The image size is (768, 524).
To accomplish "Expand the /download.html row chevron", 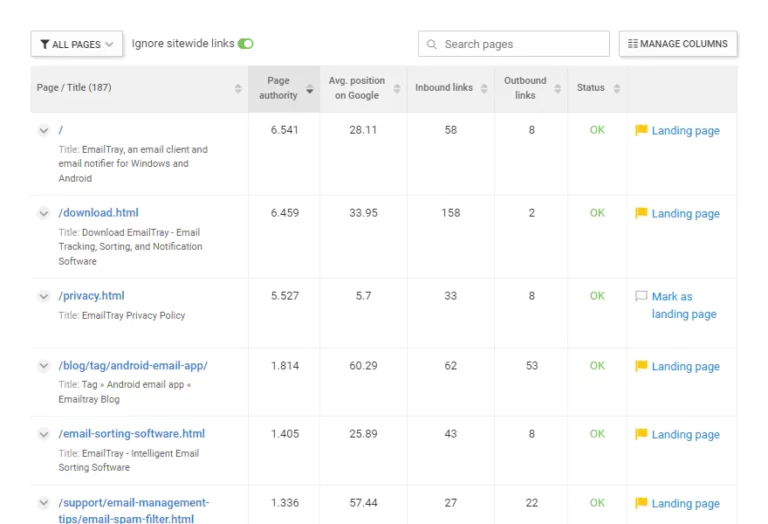I will [x=44, y=213].
